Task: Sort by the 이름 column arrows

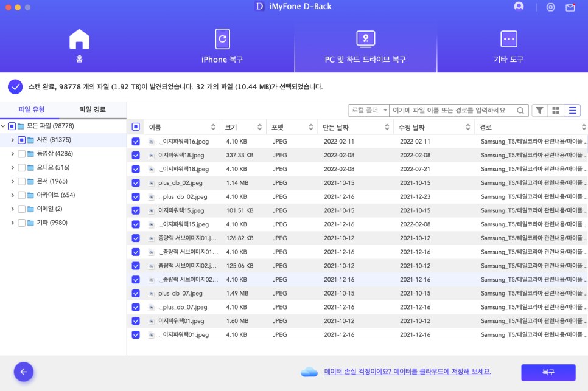Action: (x=213, y=127)
